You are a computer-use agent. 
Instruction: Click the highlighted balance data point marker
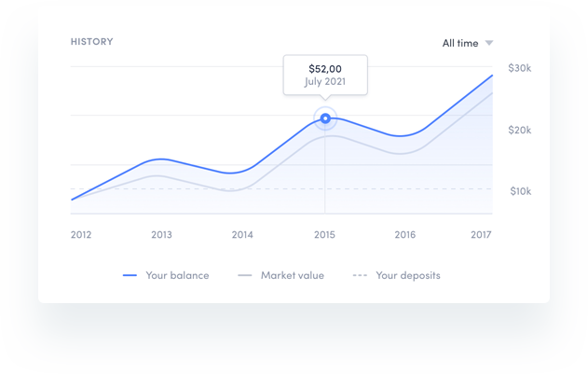pyautogui.click(x=325, y=118)
